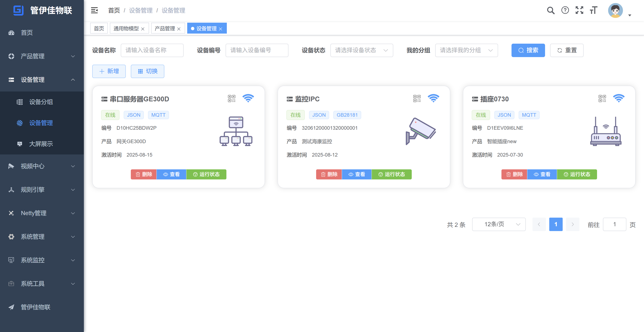Viewport: 644px width, 332px height.
Task: Collapse the 设备管理 sidebar section
Action: click(x=42, y=80)
